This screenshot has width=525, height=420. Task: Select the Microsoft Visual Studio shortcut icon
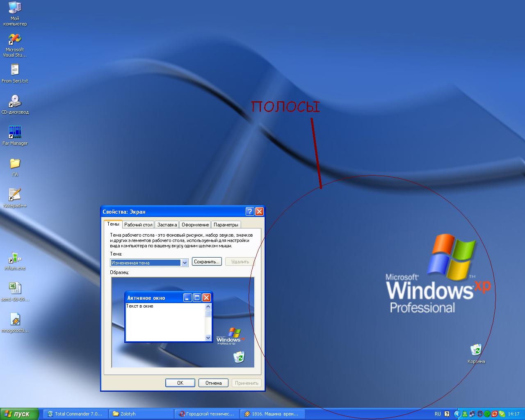click(15, 45)
